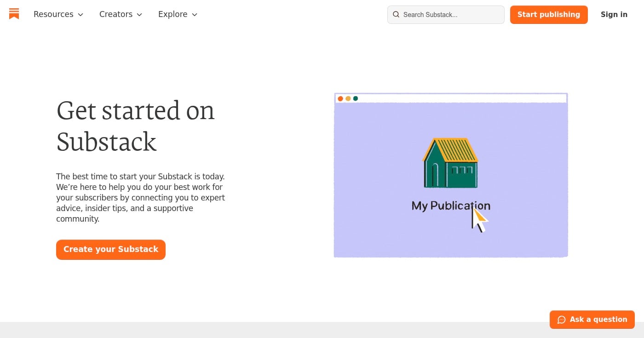Click the "My Publication" text
644x338 pixels.
coord(451,206)
